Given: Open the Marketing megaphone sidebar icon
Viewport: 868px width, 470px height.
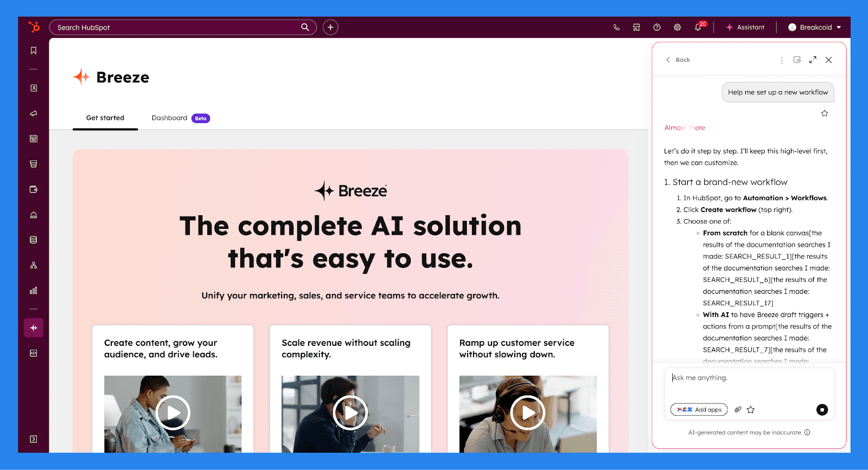Looking at the screenshot, I should [x=34, y=113].
